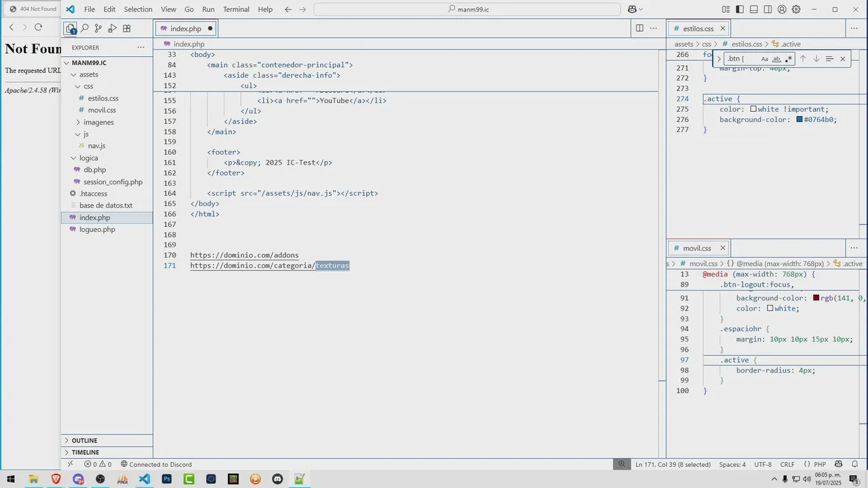The width and height of the screenshot is (868, 488).
Task: Toggle Secondary Side Bar visibility
Action: pyautogui.click(x=768, y=9)
